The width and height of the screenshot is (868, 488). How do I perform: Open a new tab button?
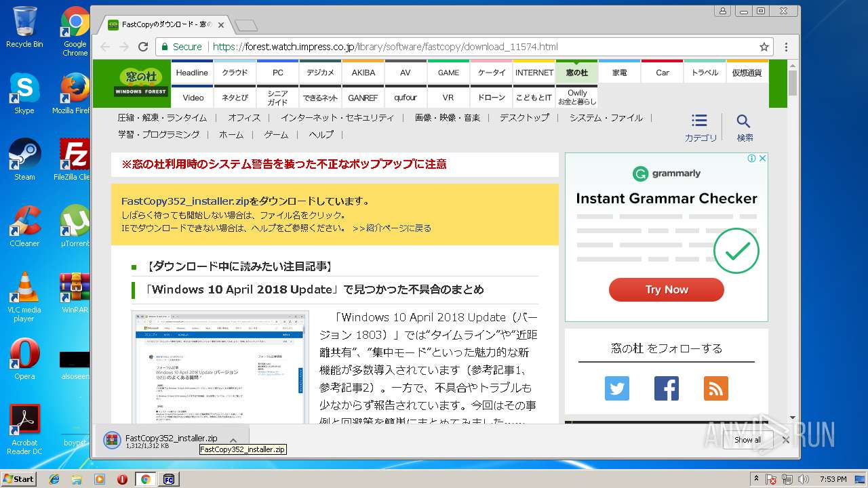click(x=246, y=26)
